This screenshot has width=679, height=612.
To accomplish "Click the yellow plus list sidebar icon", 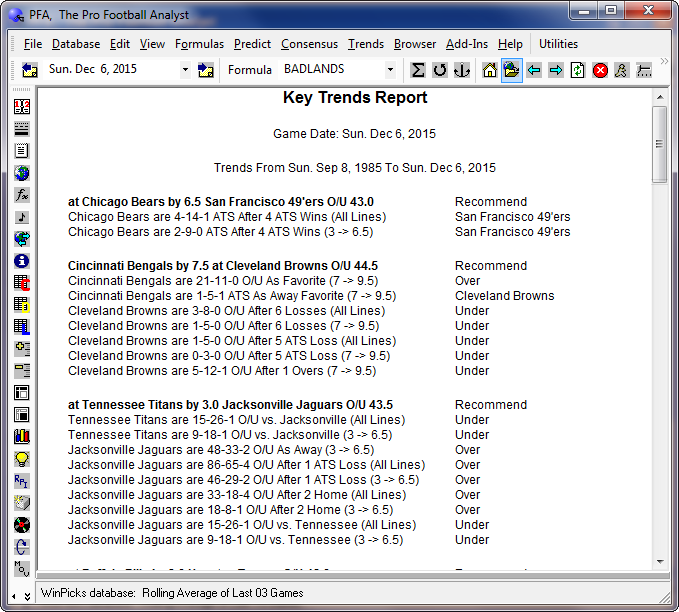I will tap(22, 349).
